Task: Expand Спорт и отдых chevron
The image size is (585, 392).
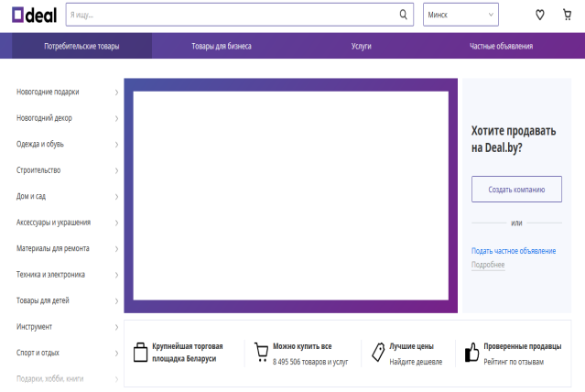Action: point(116,354)
